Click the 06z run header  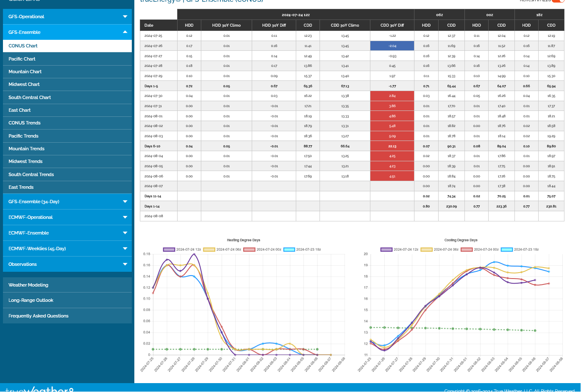(439, 15)
